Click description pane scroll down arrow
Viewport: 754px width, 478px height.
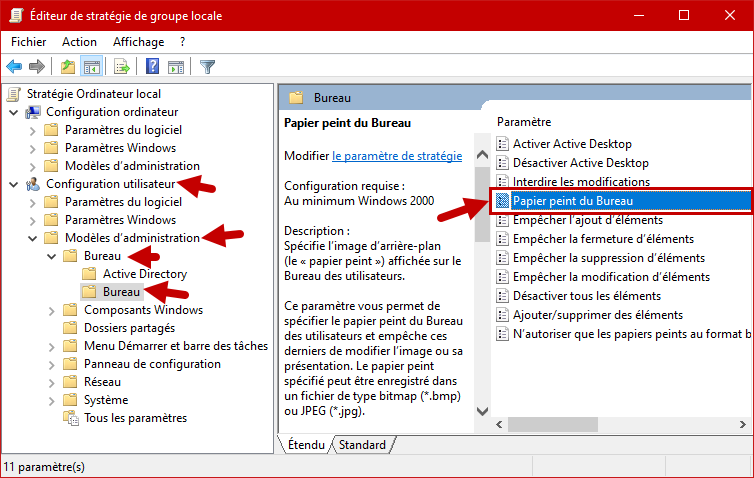pos(482,411)
